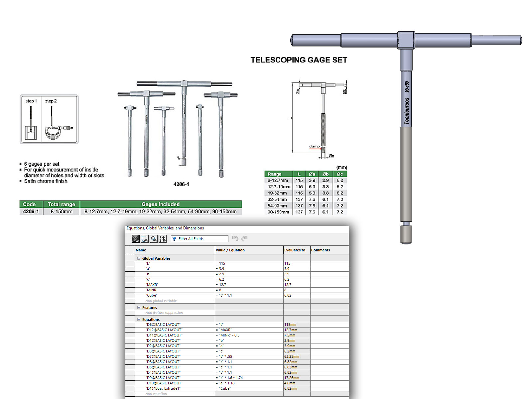
Task: Select equation "D4@BASIC LAYOUT"
Action: click(163, 372)
